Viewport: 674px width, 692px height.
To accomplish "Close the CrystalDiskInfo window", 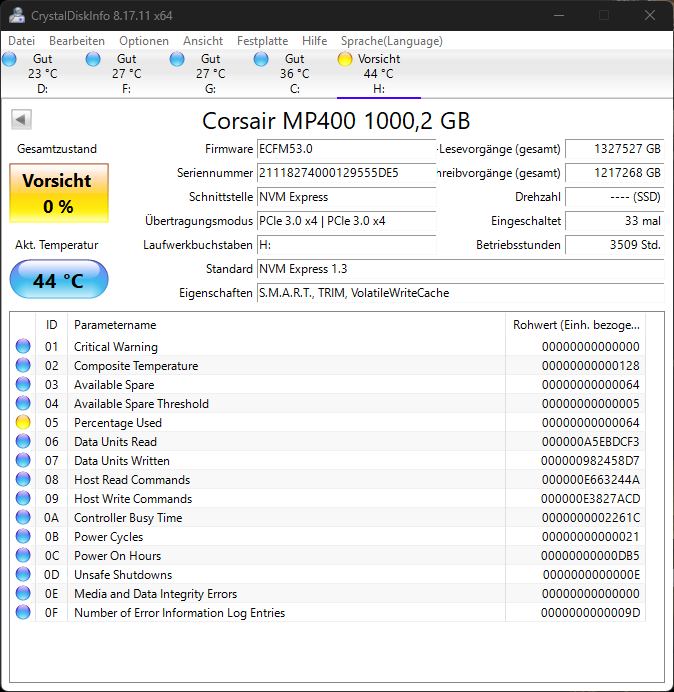I will [650, 15].
